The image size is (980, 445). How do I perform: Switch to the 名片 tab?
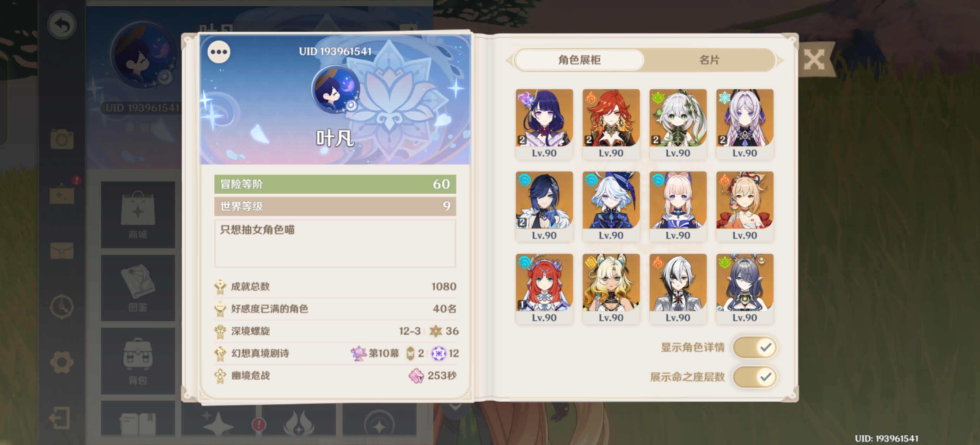(710, 60)
